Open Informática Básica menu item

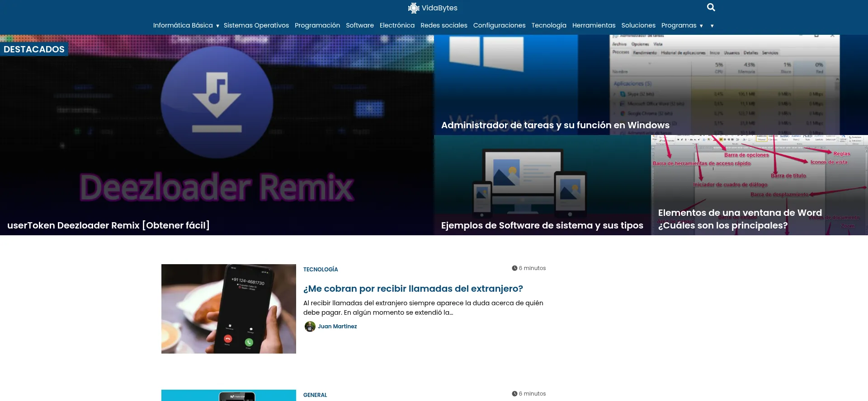coord(183,25)
